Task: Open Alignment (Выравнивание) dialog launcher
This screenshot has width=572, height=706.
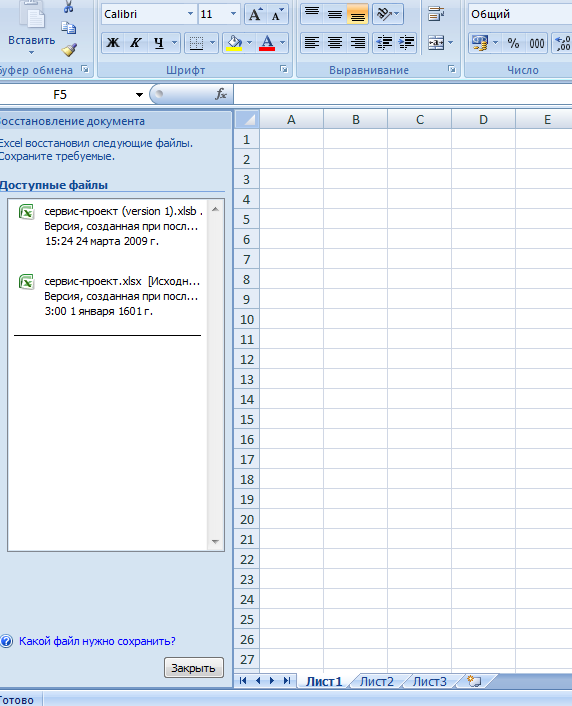Action: point(452,69)
